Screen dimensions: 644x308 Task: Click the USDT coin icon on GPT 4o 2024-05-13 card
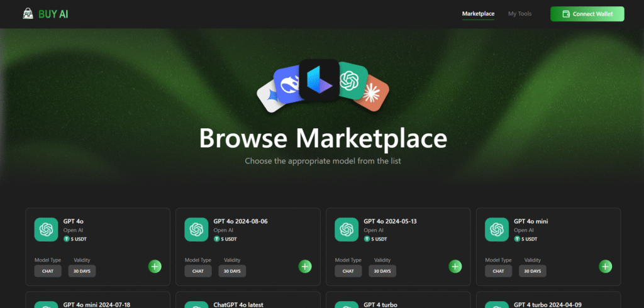(x=367, y=239)
